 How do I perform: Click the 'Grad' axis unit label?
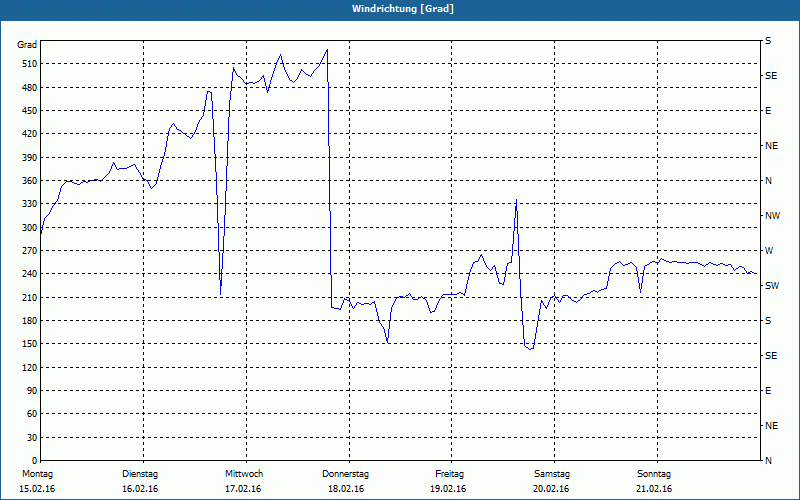point(27,45)
